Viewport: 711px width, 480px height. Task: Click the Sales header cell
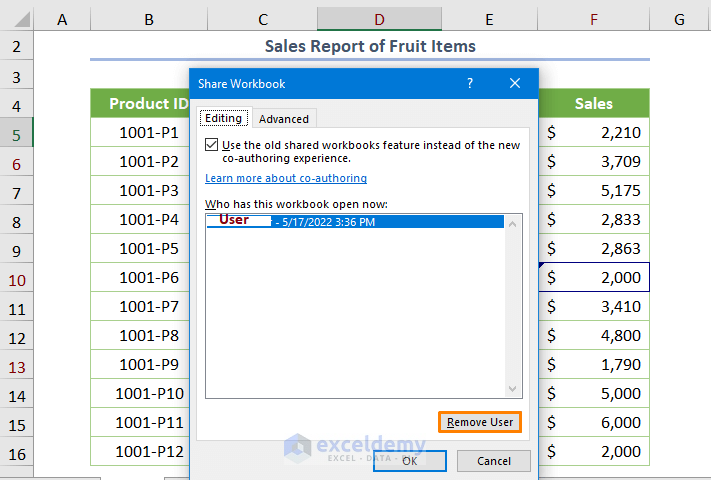tap(594, 103)
